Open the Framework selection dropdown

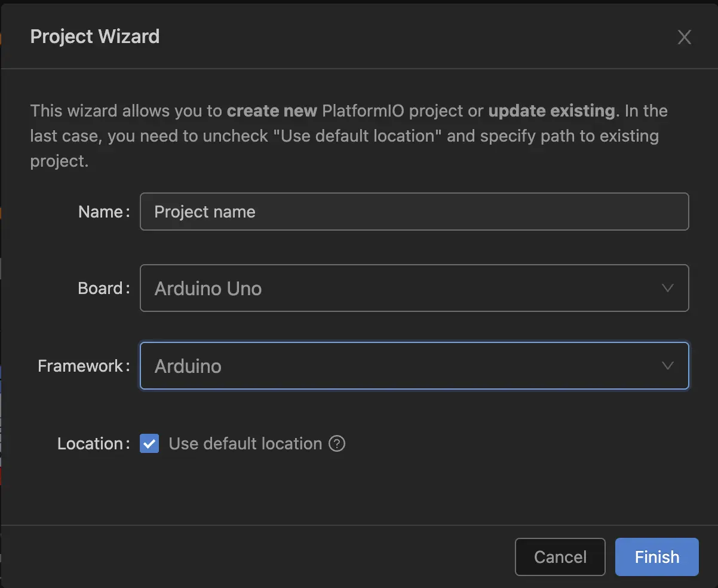pos(414,366)
